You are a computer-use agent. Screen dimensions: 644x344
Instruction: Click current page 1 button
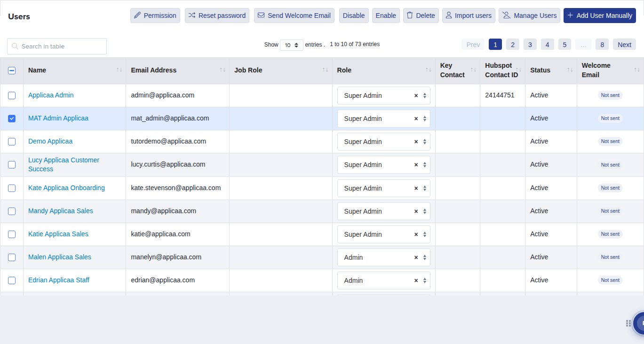click(x=495, y=45)
